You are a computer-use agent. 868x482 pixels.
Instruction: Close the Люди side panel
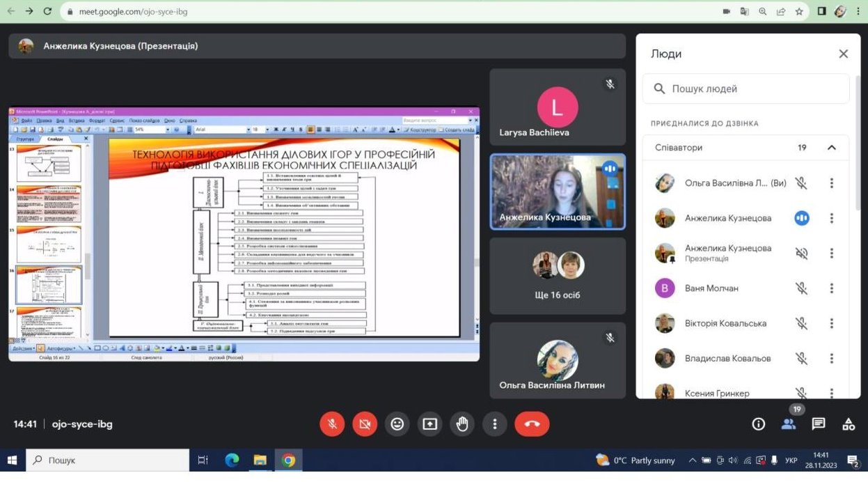coord(843,54)
